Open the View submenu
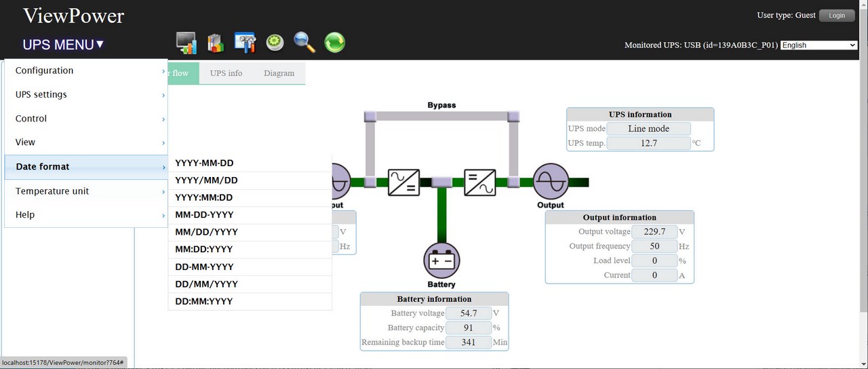This screenshot has height=369, width=868. [86, 142]
